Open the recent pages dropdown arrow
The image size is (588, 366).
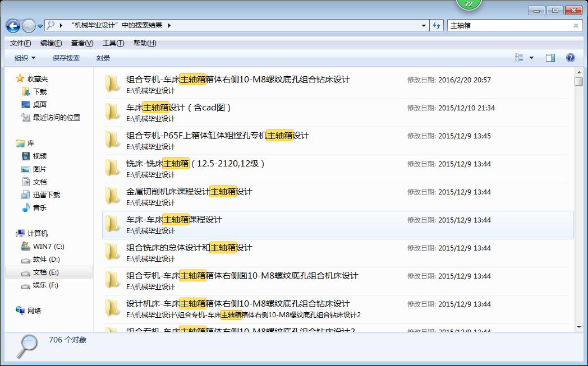pos(40,26)
